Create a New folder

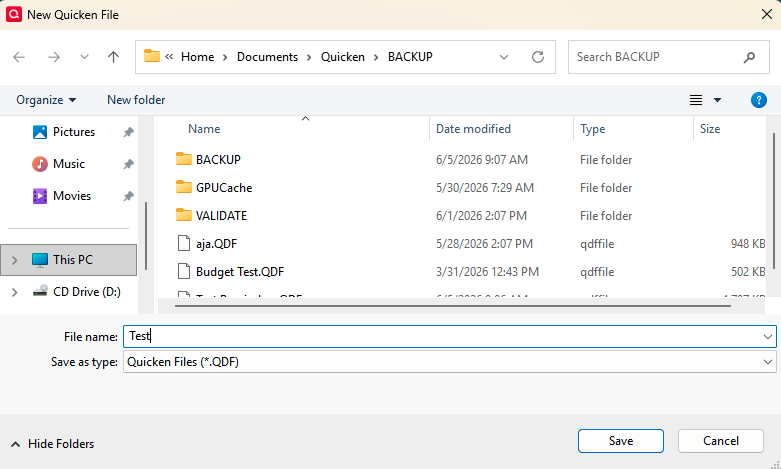click(x=136, y=100)
